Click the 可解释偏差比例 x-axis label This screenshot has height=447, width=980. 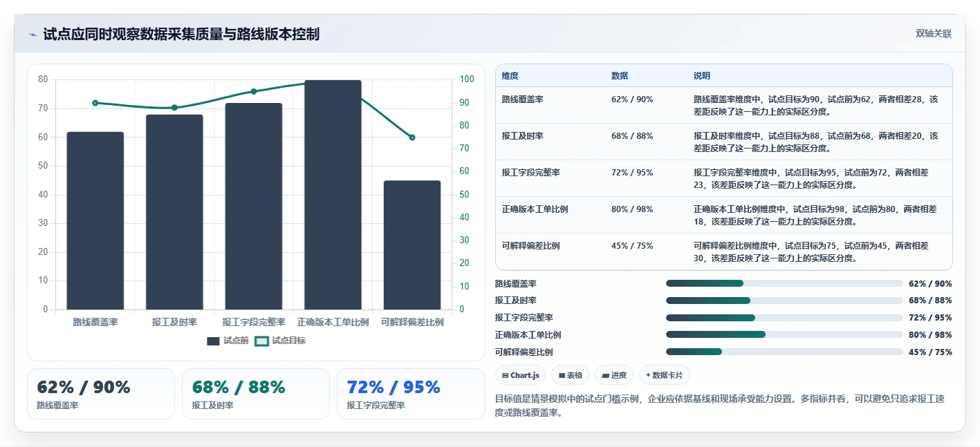pyautogui.click(x=412, y=323)
